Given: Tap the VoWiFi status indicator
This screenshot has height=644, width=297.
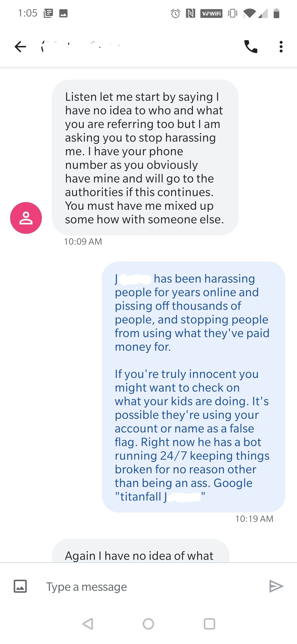Looking at the screenshot, I should pos(211,13).
